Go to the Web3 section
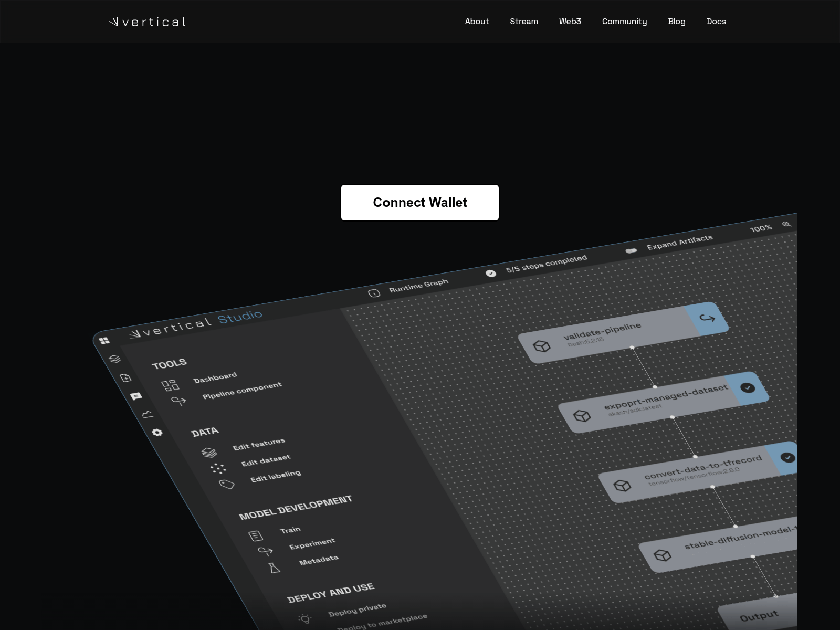The image size is (840, 630). 570,22
